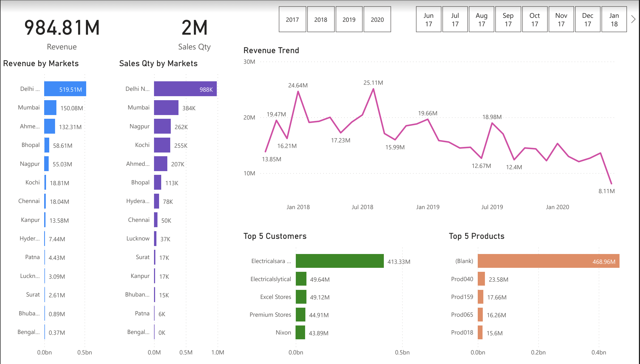Click the Revenue Trend chart title
This screenshot has width=640, height=364.
(271, 50)
